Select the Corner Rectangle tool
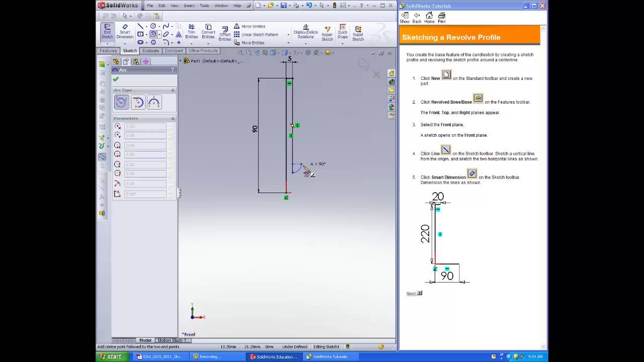Viewport: 644px width, 362px height. pyautogui.click(x=140, y=34)
